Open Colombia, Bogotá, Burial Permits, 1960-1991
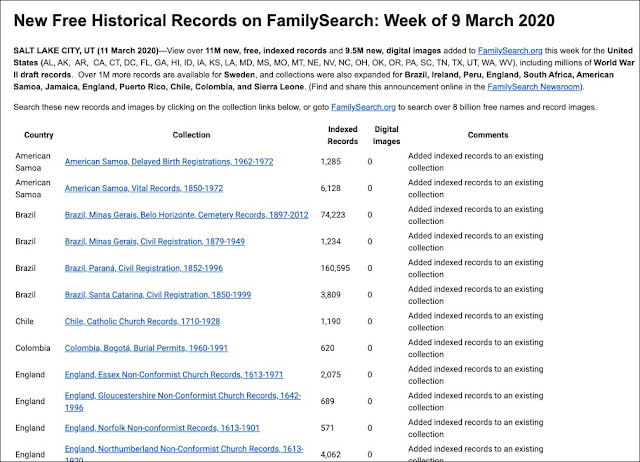This screenshot has height=462, width=640. [146, 348]
